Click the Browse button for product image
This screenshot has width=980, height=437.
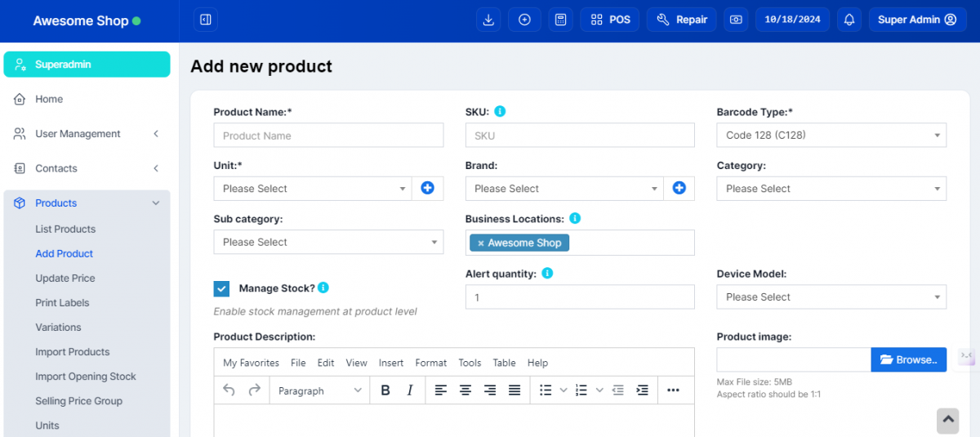pyautogui.click(x=908, y=360)
